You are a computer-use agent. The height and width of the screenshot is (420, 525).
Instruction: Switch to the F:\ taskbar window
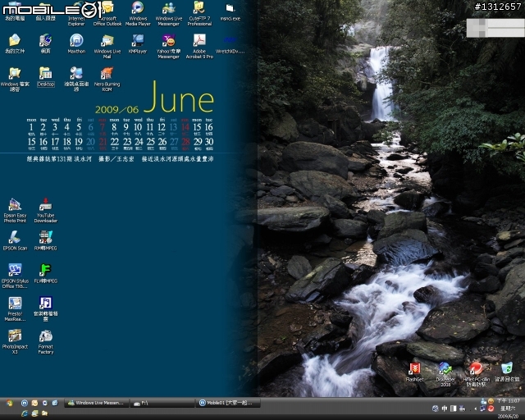tap(162, 403)
